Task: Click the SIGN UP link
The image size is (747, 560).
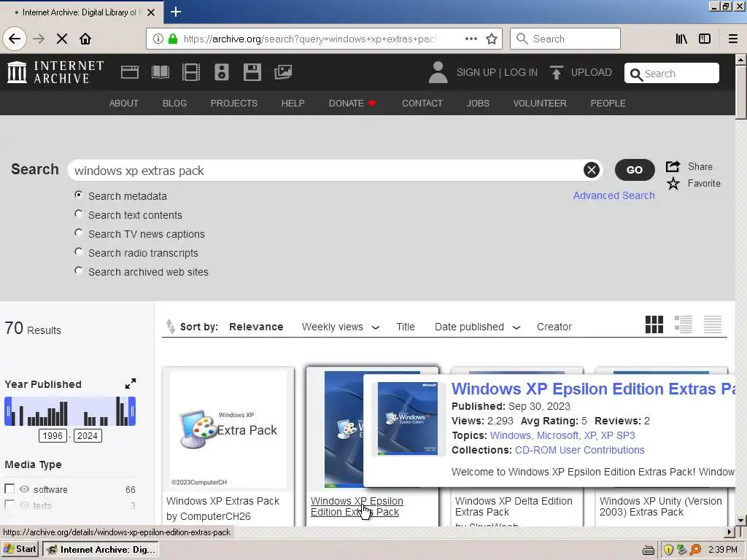Action: [x=476, y=72]
